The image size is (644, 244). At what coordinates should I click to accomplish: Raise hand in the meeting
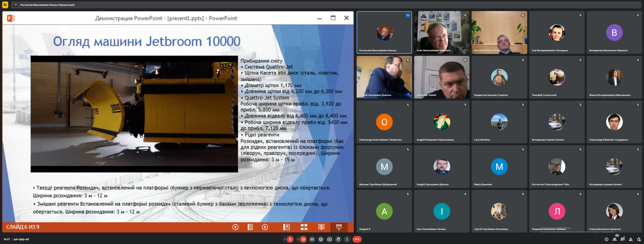338,239
